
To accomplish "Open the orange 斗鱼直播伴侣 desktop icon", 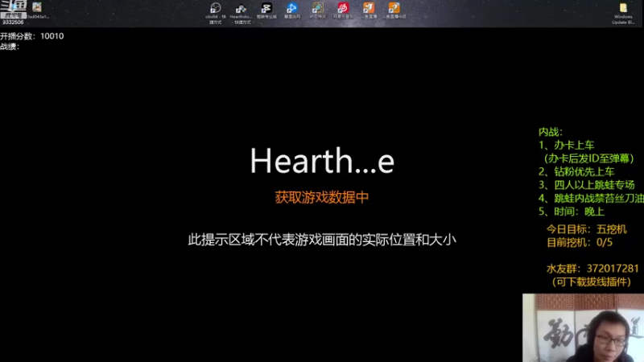I will click(394, 10).
